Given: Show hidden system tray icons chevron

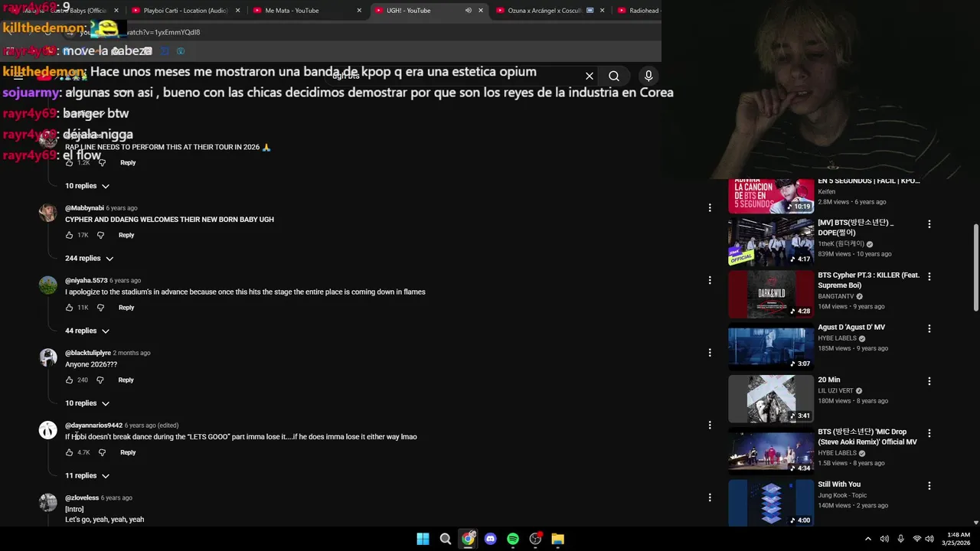Looking at the screenshot, I should [867, 539].
